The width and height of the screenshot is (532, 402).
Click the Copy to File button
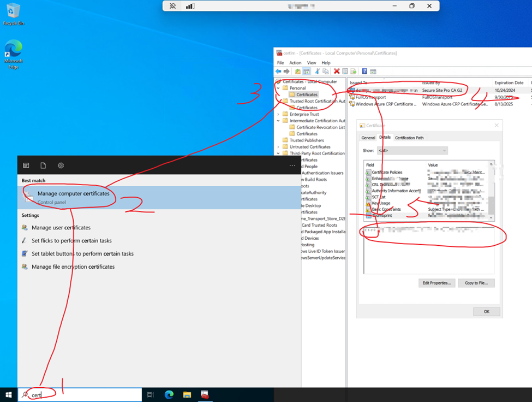(476, 283)
